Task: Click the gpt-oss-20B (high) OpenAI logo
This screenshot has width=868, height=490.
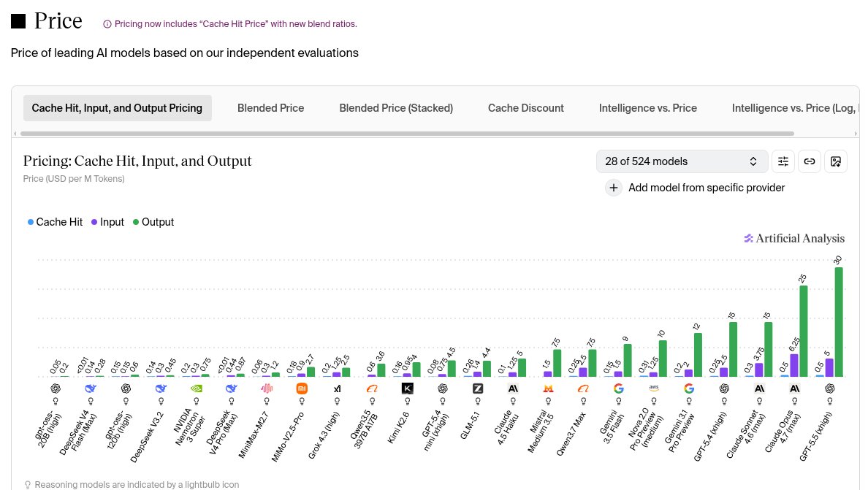Action: tap(56, 388)
